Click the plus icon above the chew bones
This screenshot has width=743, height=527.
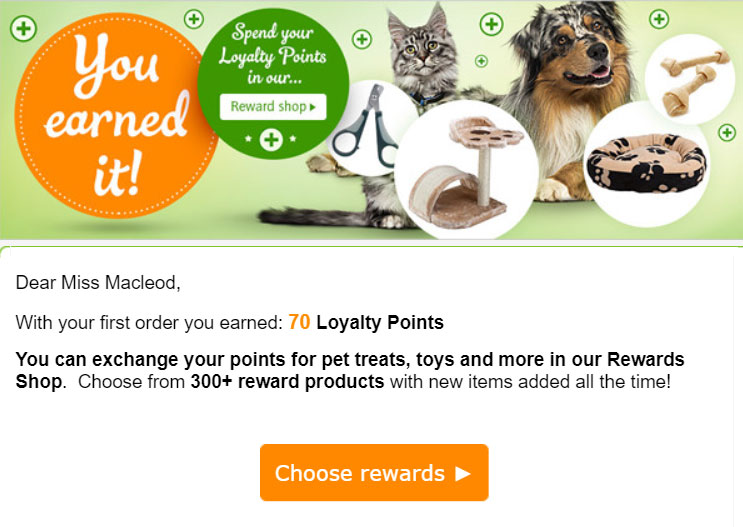point(659,19)
